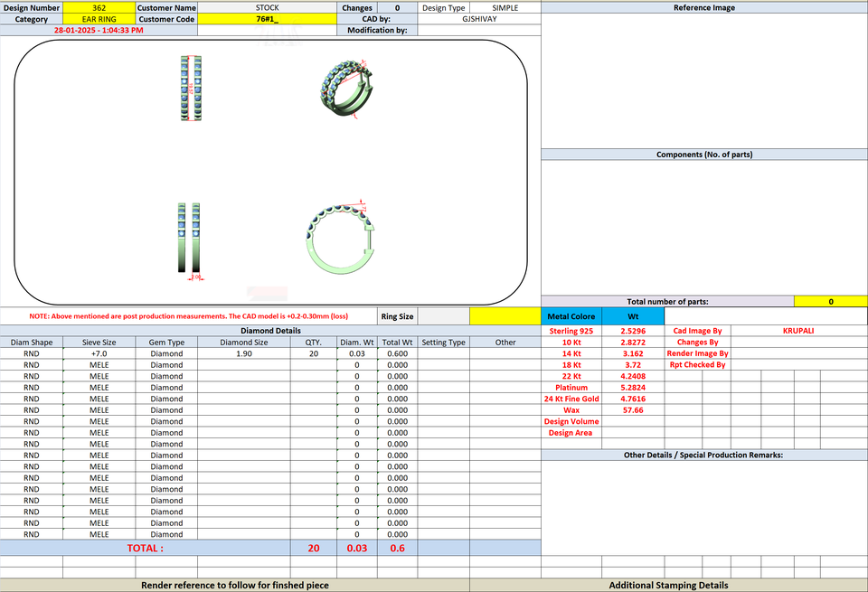Click the Total Wt 0.600 cell
This screenshot has width=868, height=592.
pyautogui.click(x=398, y=353)
